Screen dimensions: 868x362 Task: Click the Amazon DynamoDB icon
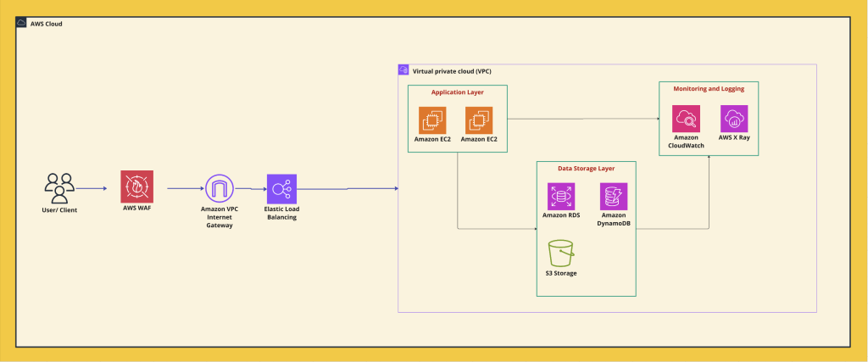click(613, 197)
